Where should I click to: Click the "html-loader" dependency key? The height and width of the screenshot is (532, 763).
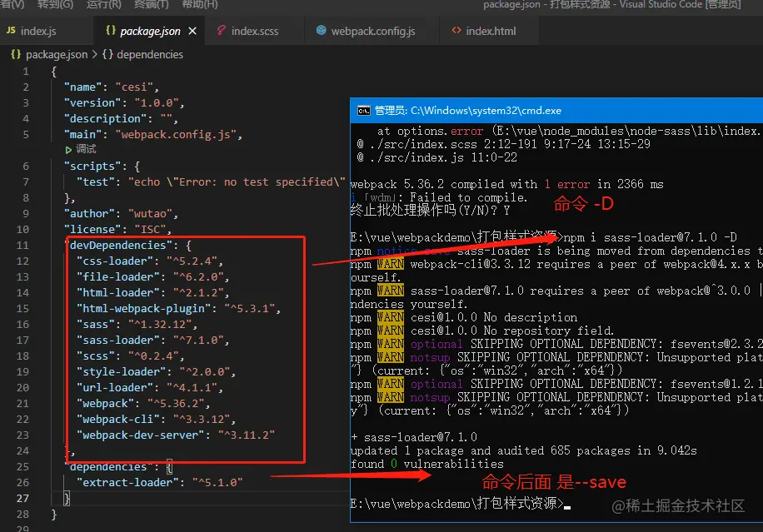[118, 292]
